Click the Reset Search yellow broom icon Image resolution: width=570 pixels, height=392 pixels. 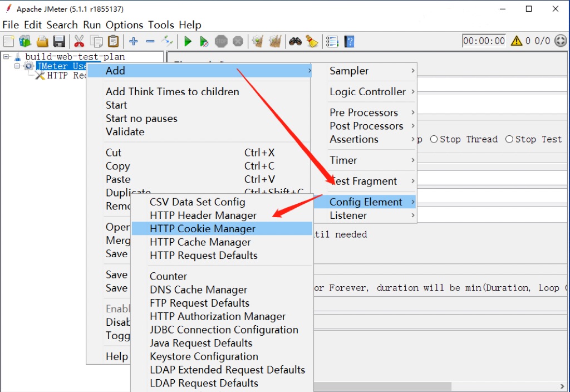(x=312, y=41)
